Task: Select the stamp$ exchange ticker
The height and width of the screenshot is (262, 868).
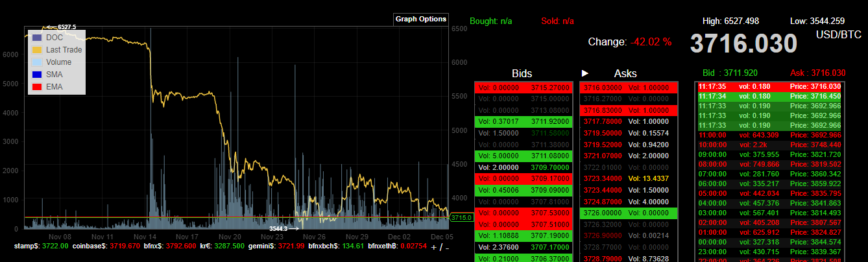Action: point(40,247)
